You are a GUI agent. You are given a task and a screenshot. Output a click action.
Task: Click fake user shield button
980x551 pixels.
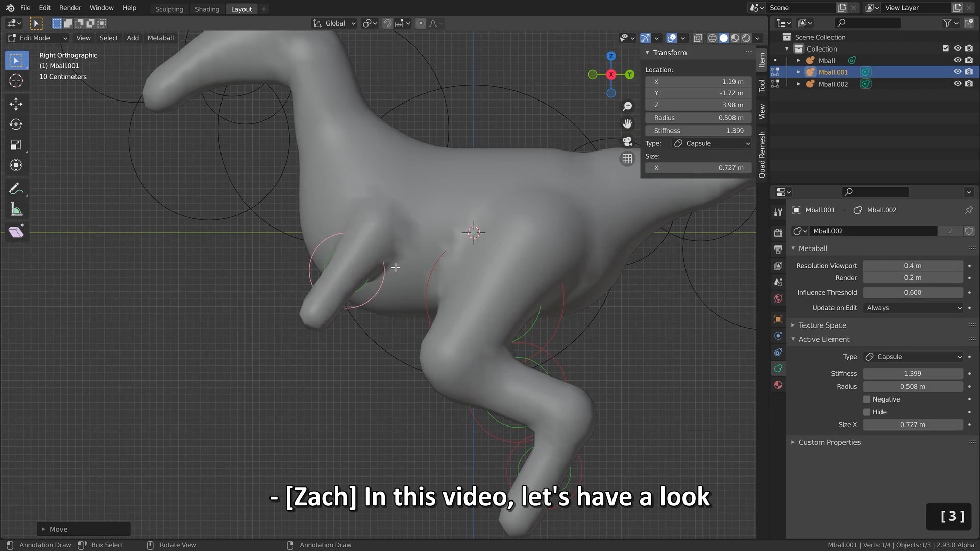[x=969, y=231]
